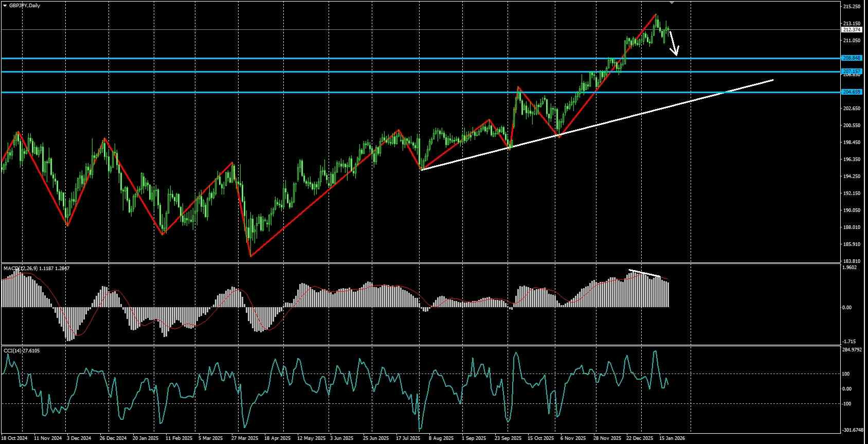Click the 211.050 price scale value
This screenshot has width=868, height=444.
click(x=852, y=41)
